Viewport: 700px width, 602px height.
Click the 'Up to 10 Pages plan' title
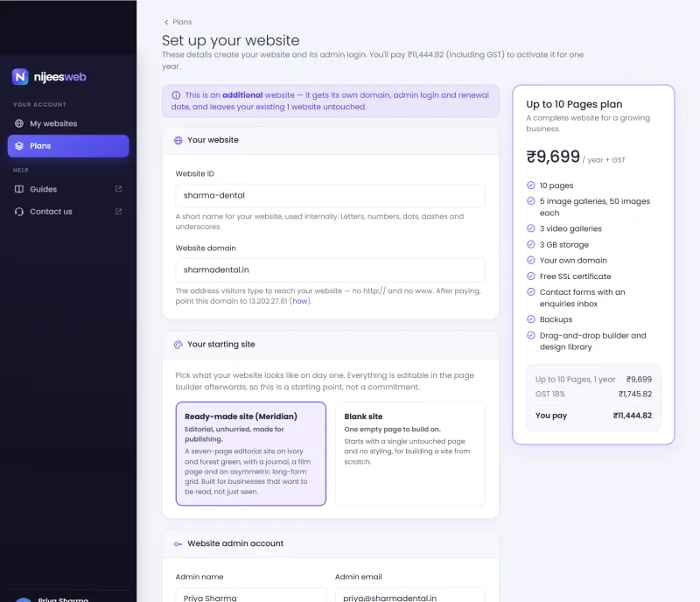pyautogui.click(x=574, y=104)
